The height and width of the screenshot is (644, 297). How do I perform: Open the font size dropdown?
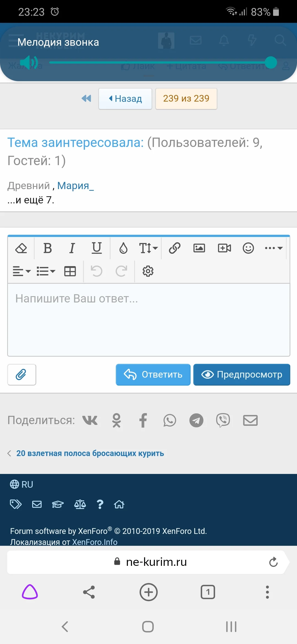coord(148,248)
